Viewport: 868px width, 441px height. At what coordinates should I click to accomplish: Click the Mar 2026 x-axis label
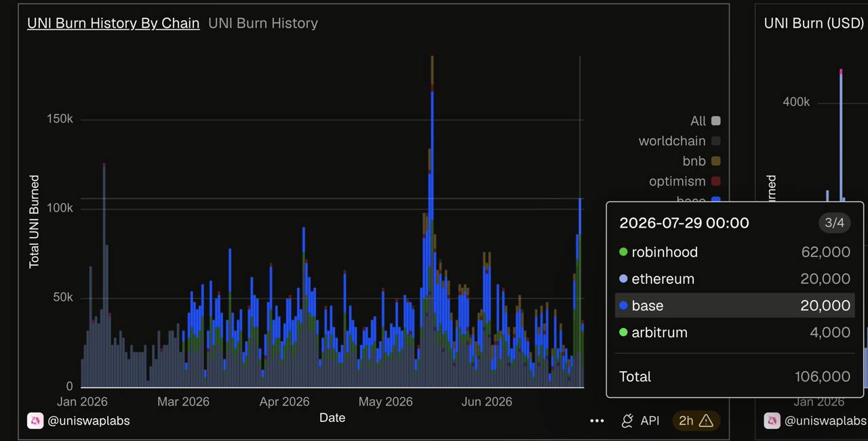(182, 402)
